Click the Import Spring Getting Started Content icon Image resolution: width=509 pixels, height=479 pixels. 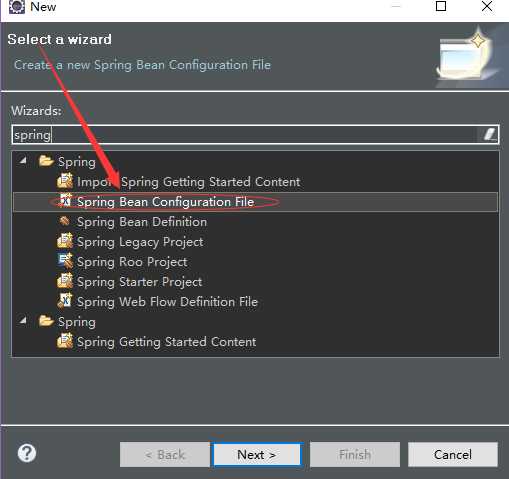65,182
